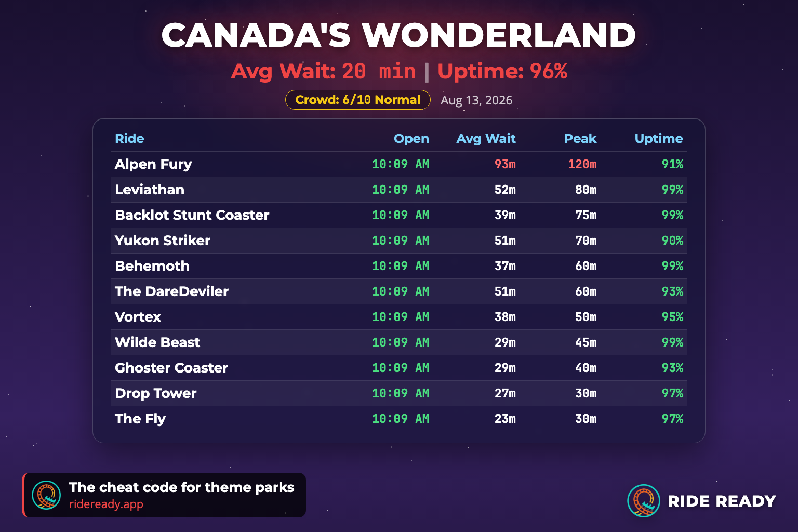Open the Yukon Striker row
This screenshot has height=532, width=798.
point(399,241)
